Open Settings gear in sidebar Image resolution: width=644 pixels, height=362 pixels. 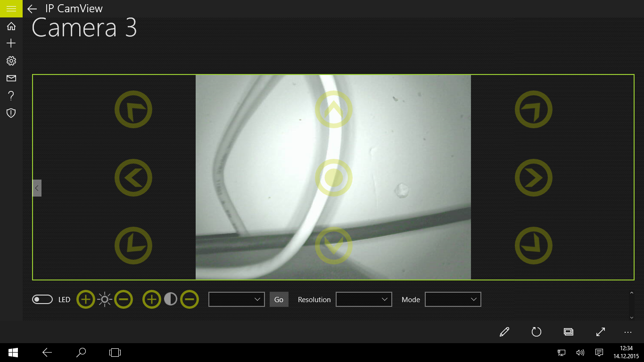11,61
